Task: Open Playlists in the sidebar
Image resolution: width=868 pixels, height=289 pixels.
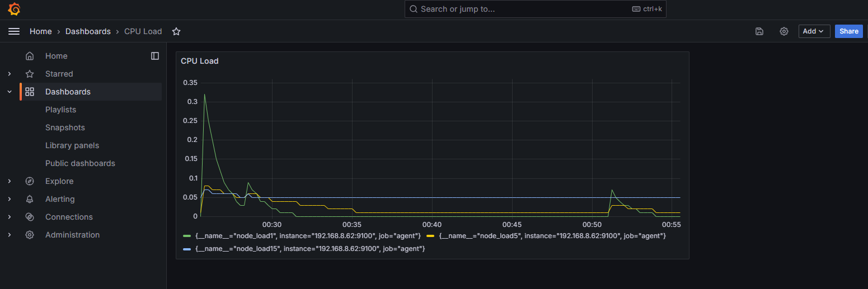Action: (60, 110)
